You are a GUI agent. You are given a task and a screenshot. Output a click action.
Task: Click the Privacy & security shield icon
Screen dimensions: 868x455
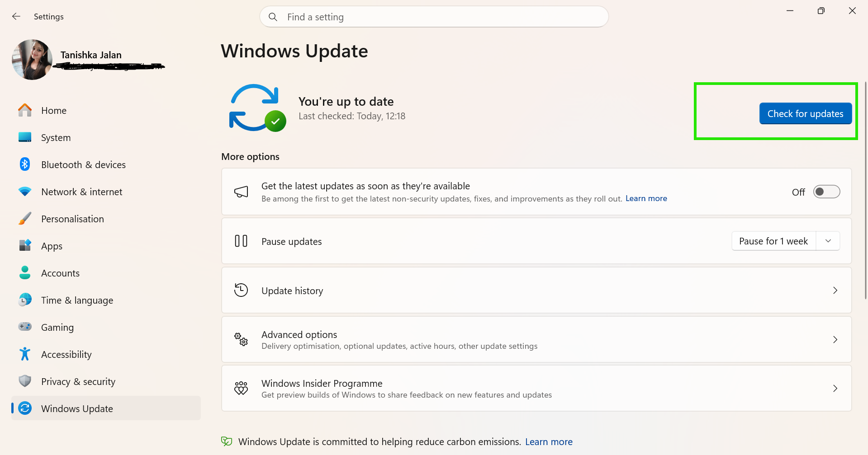coord(25,381)
